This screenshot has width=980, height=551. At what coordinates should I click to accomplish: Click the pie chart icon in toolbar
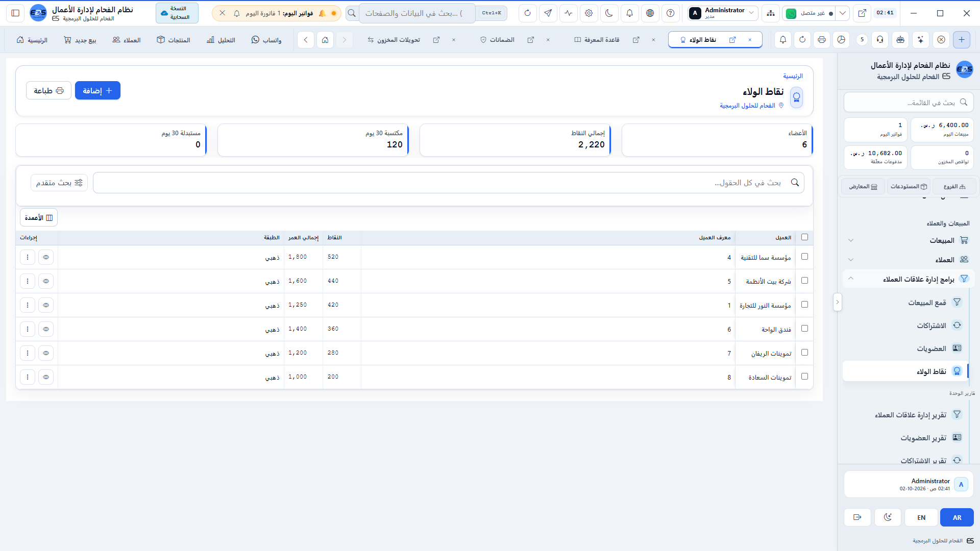tap(841, 40)
